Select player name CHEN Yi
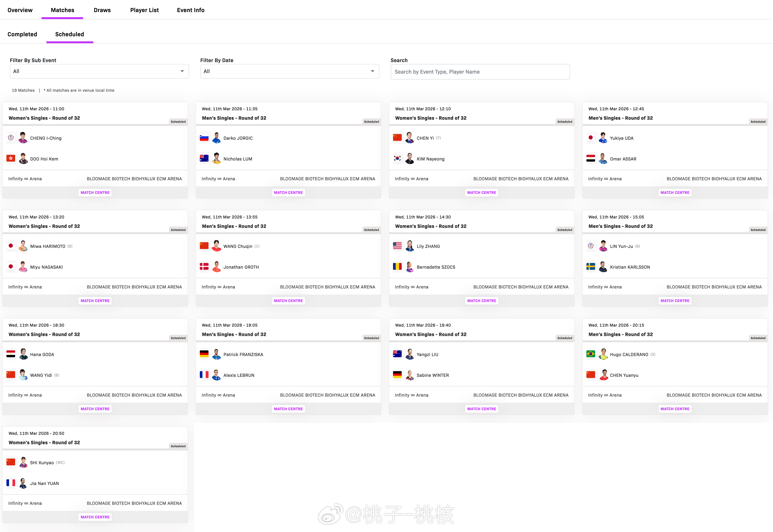773x532 pixels. coord(425,138)
